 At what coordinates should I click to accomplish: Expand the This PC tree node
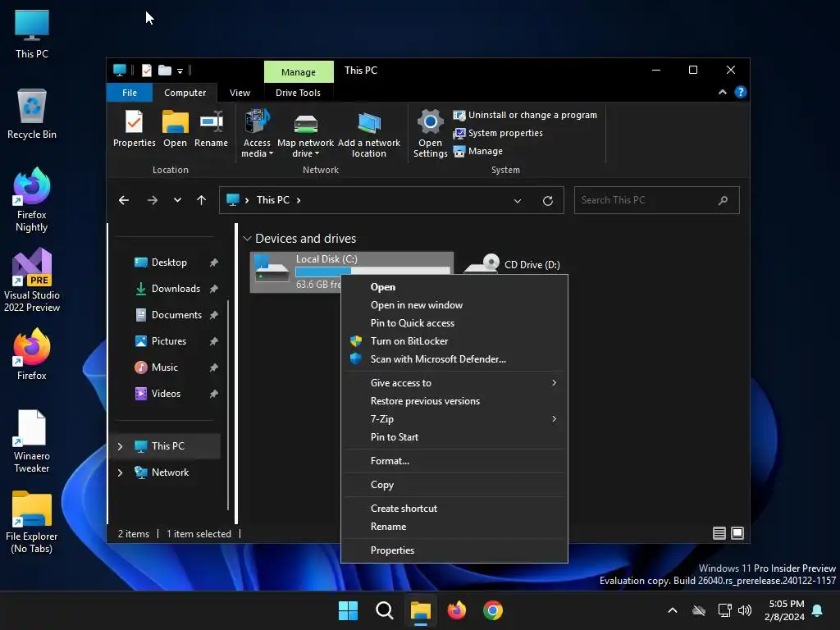[120, 446]
